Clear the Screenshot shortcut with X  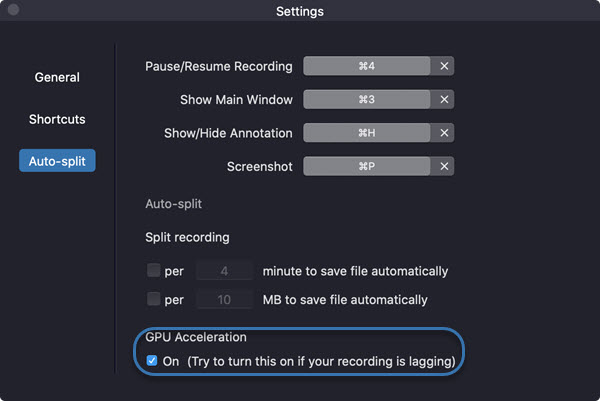tap(444, 166)
